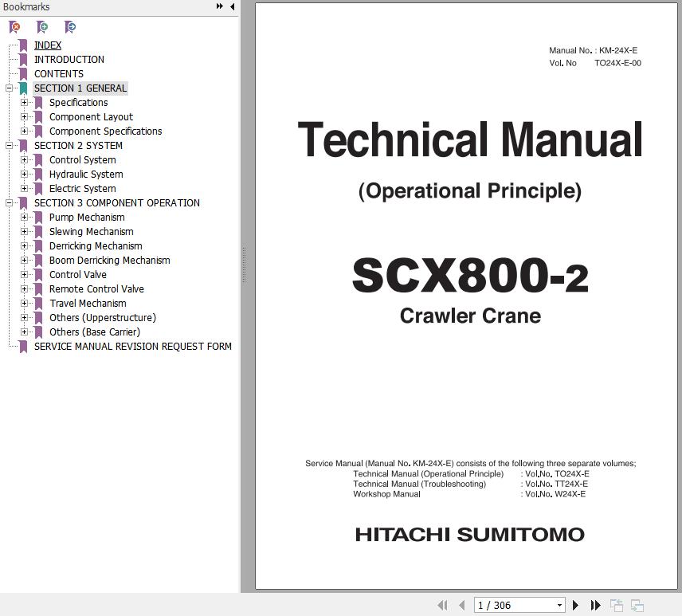Expand the Others (Base Carrier) bookmark
Viewport: 682px width, 616px height.
pyautogui.click(x=25, y=332)
